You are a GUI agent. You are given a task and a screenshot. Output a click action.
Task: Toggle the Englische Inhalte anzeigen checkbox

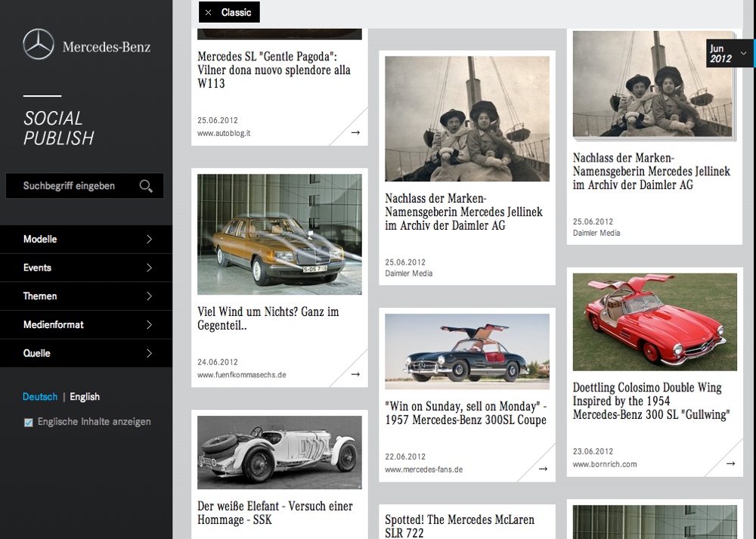[29, 423]
